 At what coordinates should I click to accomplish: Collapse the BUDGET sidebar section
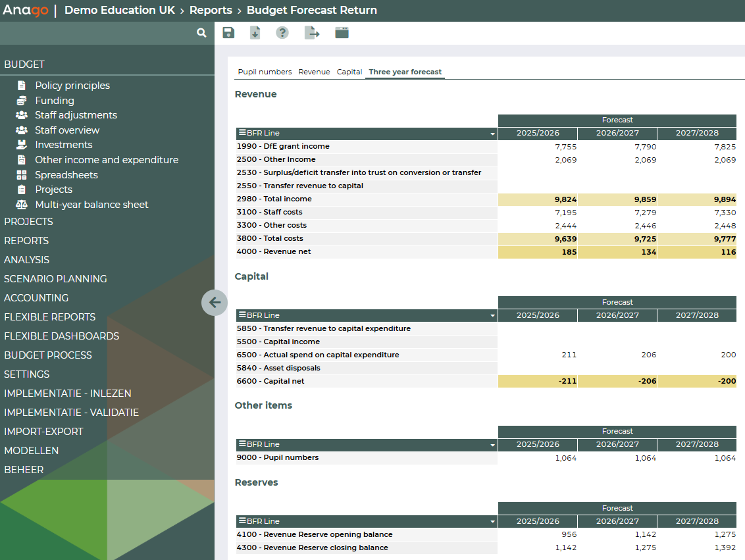pyautogui.click(x=24, y=64)
